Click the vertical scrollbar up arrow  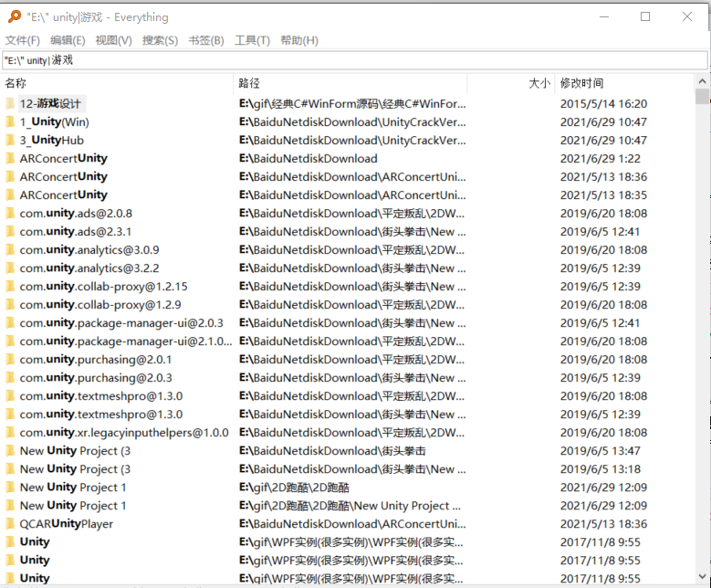[x=702, y=81]
